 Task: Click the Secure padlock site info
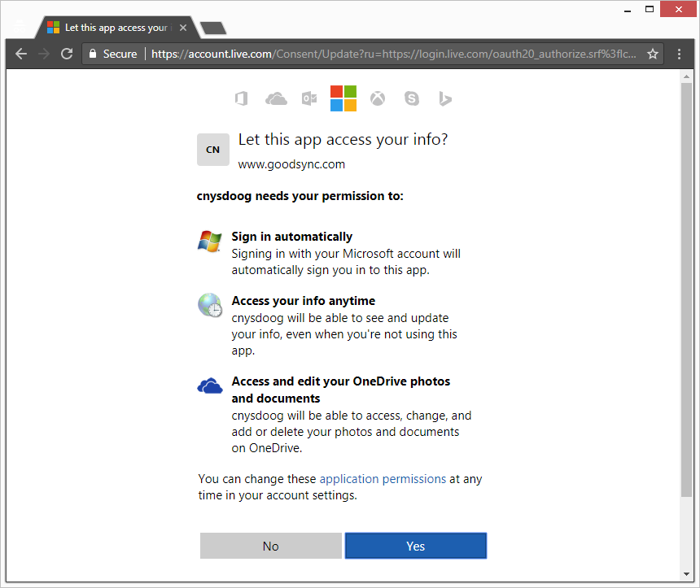(112, 54)
